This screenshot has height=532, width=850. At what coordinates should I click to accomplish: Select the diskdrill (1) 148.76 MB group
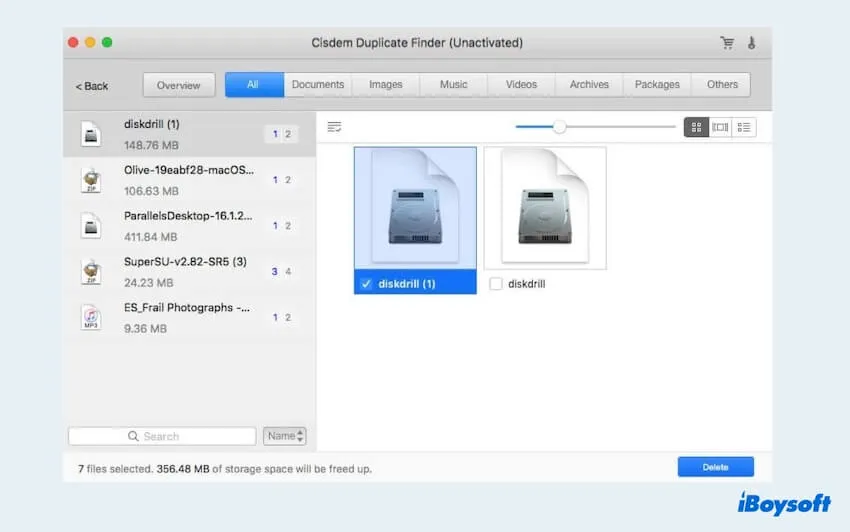(189, 134)
